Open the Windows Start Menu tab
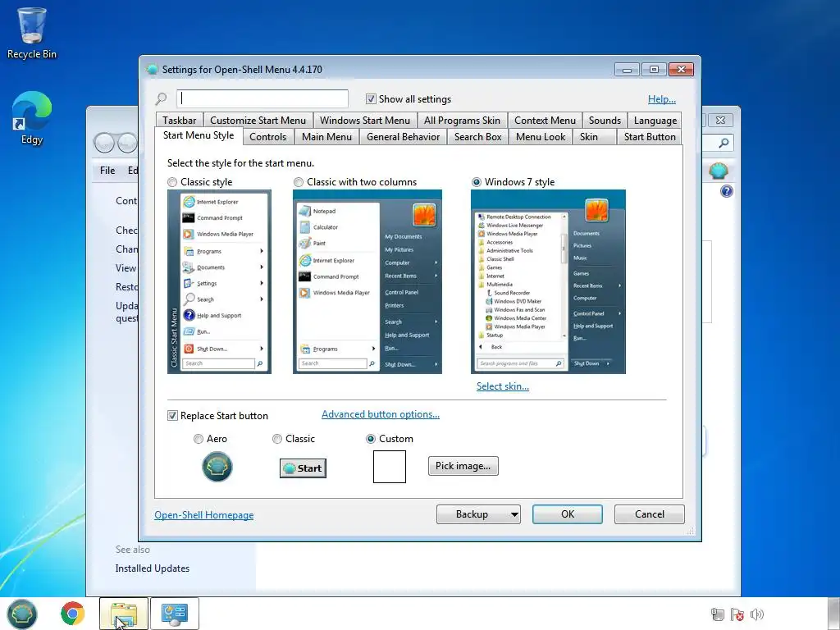 365,121
